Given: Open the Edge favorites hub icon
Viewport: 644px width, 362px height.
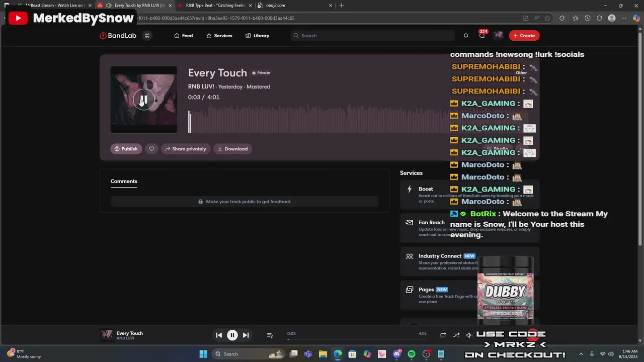Looking at the screenshot, I should click(x=575, y=18).
